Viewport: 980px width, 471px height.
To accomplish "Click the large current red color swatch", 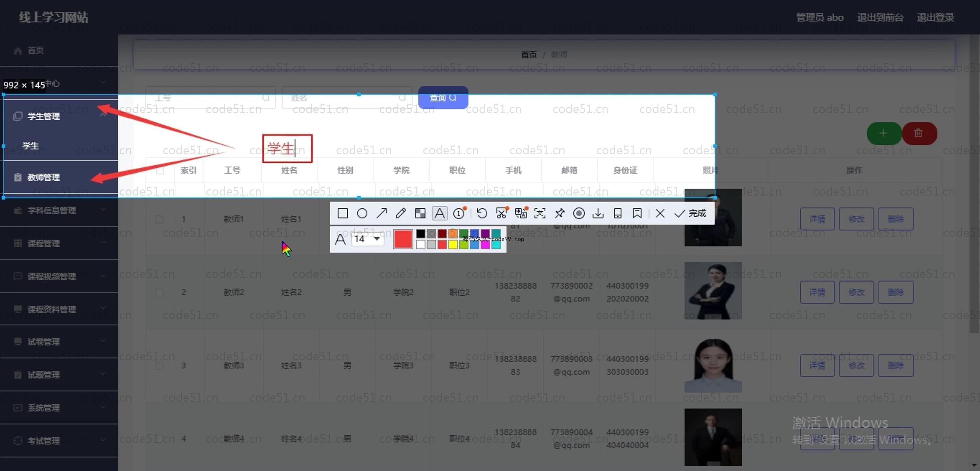I will [x=403, y=239].
